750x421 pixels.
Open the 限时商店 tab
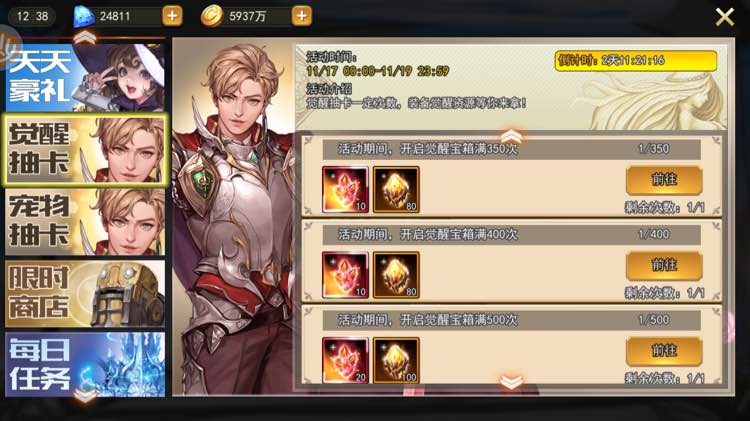tap(85, 294)
